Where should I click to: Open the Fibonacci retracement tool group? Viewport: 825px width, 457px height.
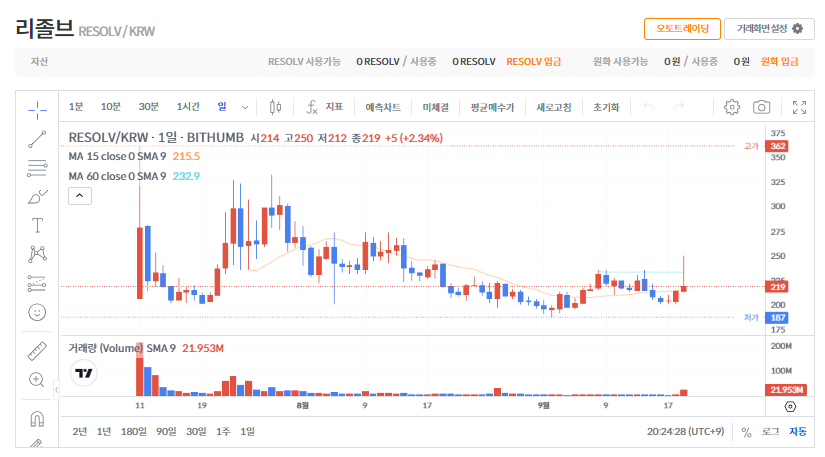pyautogui.click(x=37, y=168)
